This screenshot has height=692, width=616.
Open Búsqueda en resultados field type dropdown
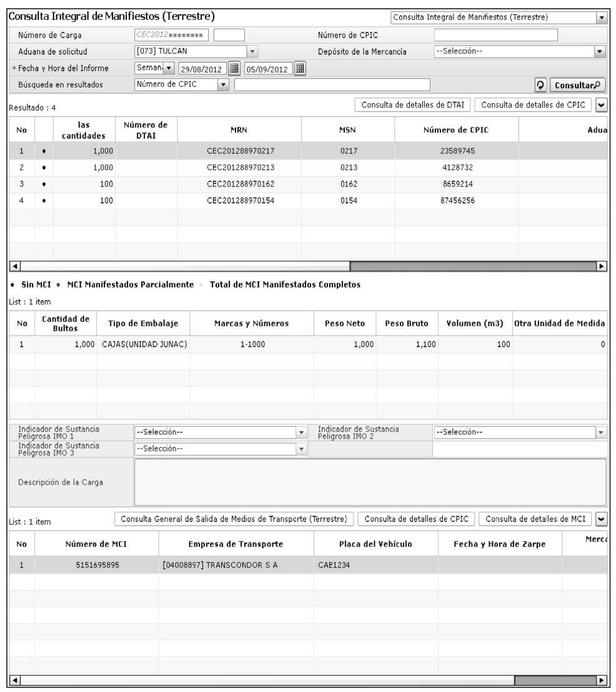point(224,85)
